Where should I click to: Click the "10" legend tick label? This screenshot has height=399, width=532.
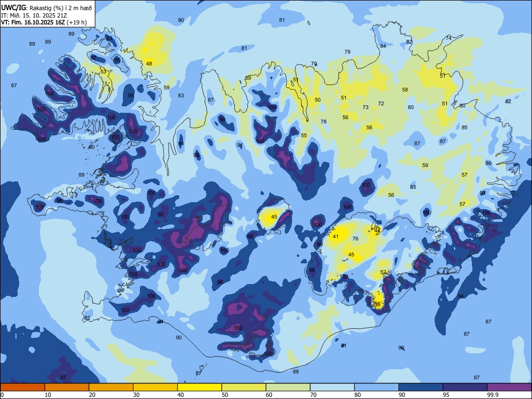pos(48,395)
